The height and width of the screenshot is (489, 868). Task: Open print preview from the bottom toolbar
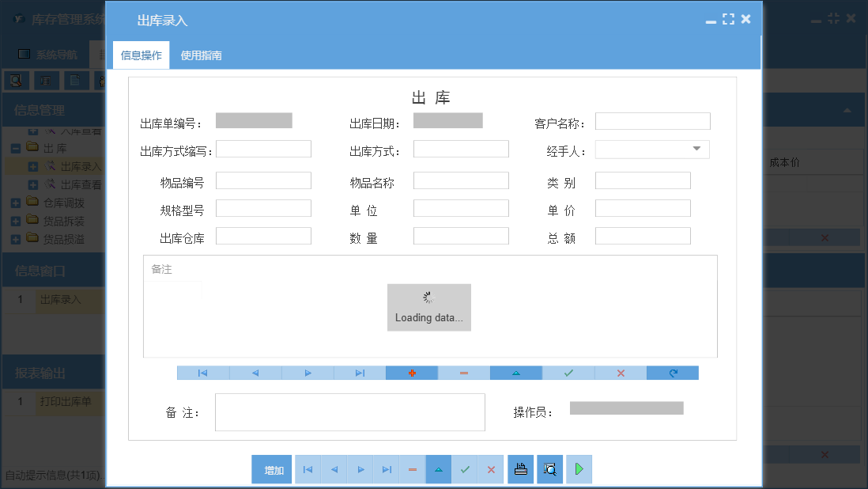click(549, 469)
